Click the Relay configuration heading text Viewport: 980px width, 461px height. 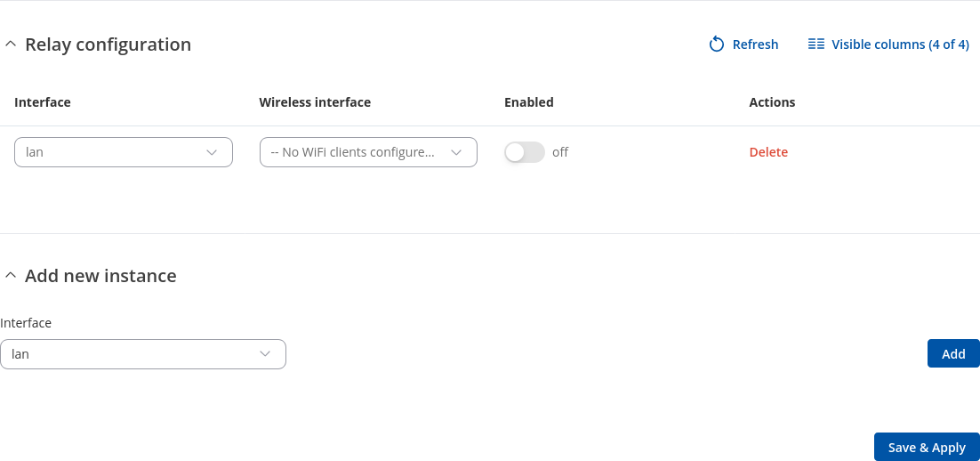coord(108,44)
